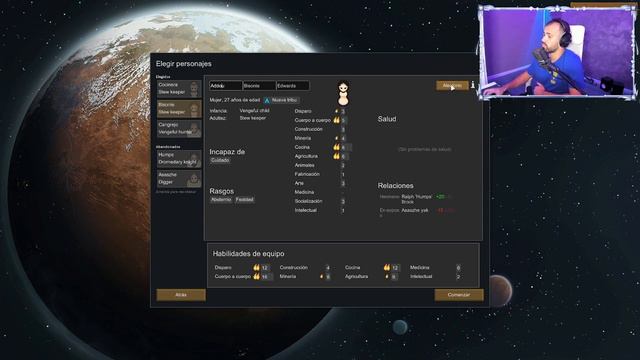640x360 pixels.
Task: Click the Ralph 'Humpa' Brook relation entry
Action: tap(416, 199)
